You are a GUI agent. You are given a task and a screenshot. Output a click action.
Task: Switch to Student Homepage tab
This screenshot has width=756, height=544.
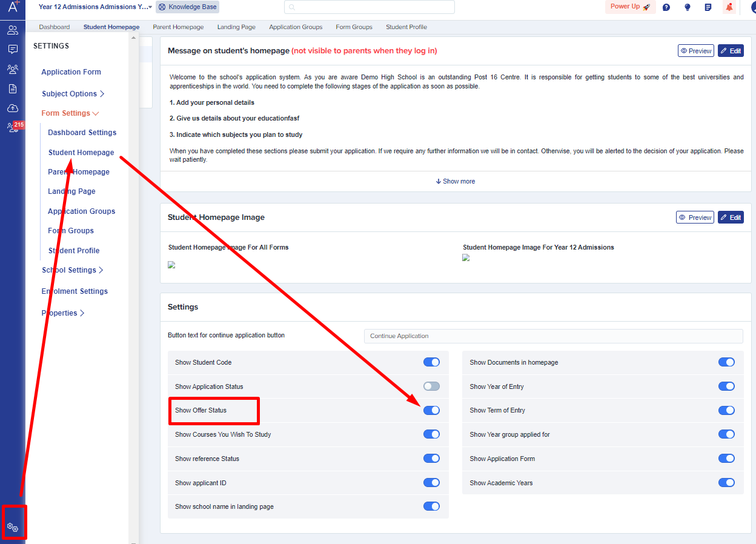point(111,27)
